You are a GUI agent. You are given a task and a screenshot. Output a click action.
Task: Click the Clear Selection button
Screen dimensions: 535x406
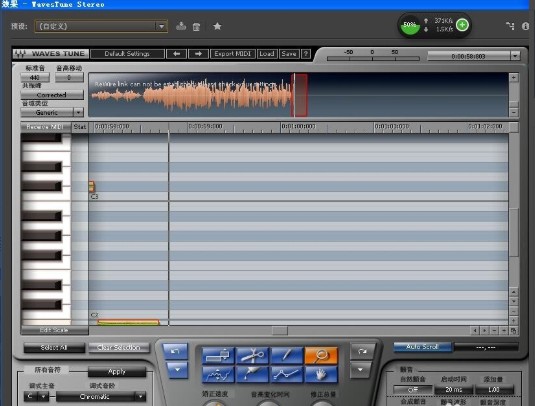(118, 347)
